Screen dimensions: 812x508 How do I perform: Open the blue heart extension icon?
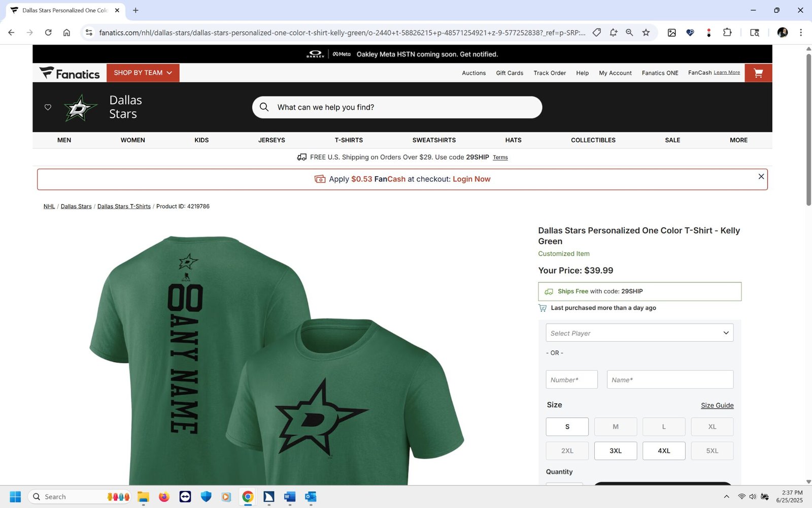tap(690, 33)
